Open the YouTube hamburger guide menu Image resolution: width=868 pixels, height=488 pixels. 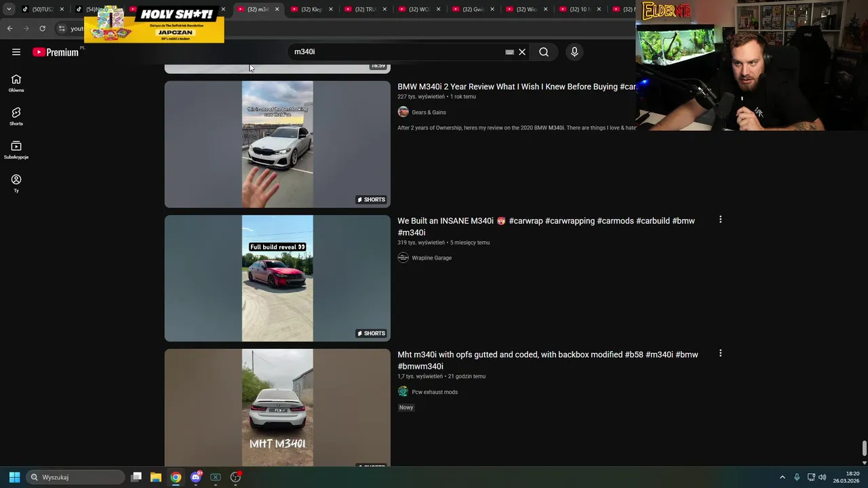[16, 52]
